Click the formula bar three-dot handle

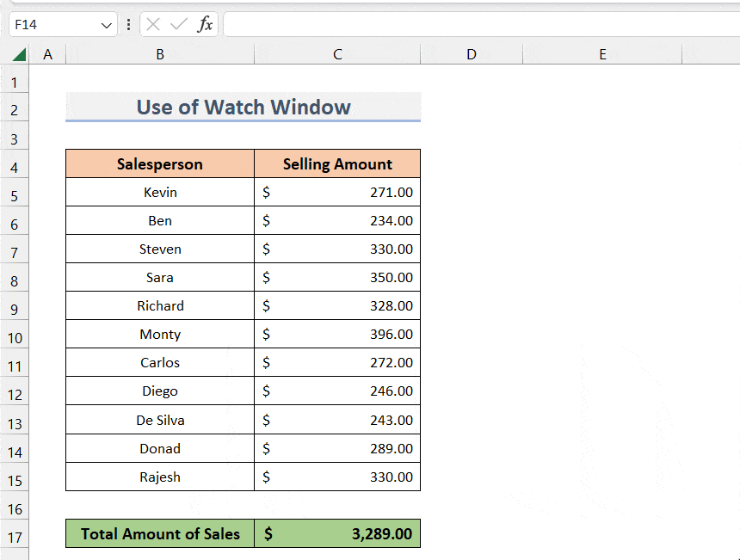(128, 25)
